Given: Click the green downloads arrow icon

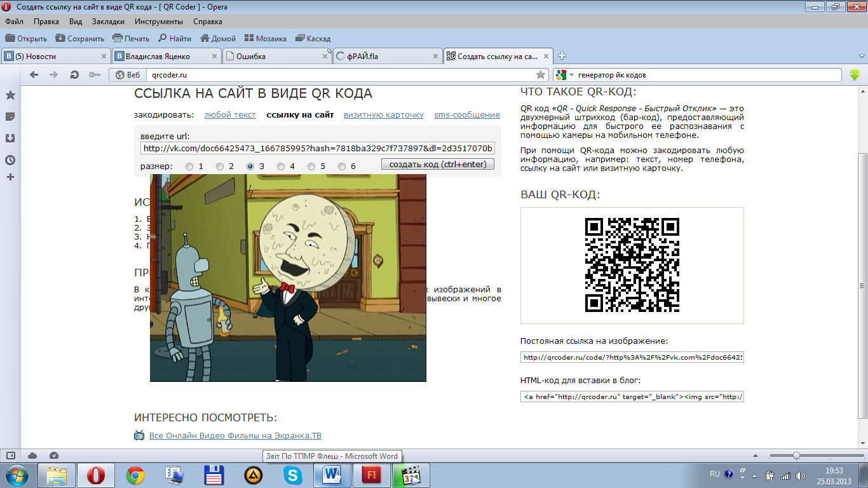Looking at the screenshot, I should 855,75.
